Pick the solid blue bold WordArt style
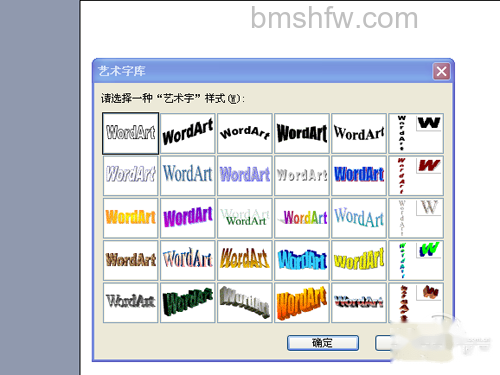This screenshot has height=375, width=500. click(359, 176)
